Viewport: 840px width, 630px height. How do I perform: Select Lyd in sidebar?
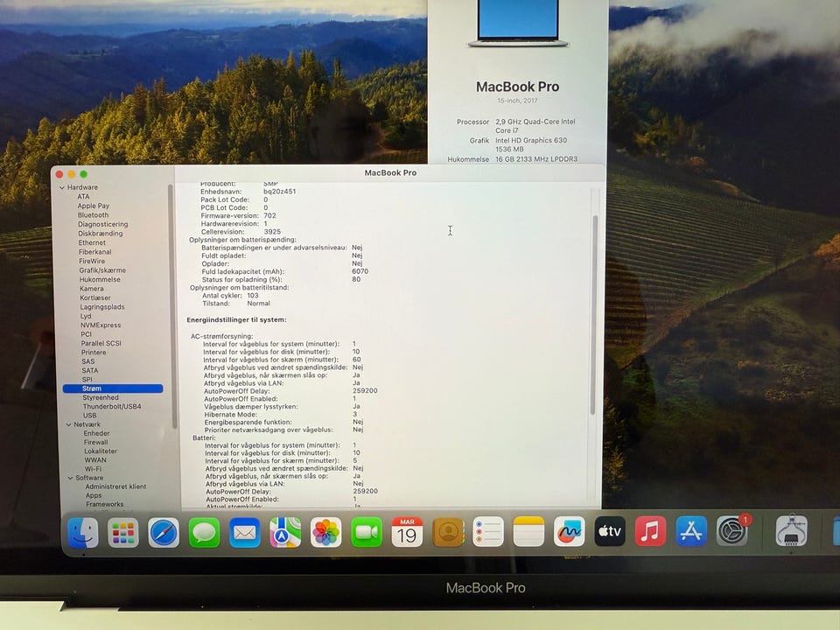(x=86, y=316)
